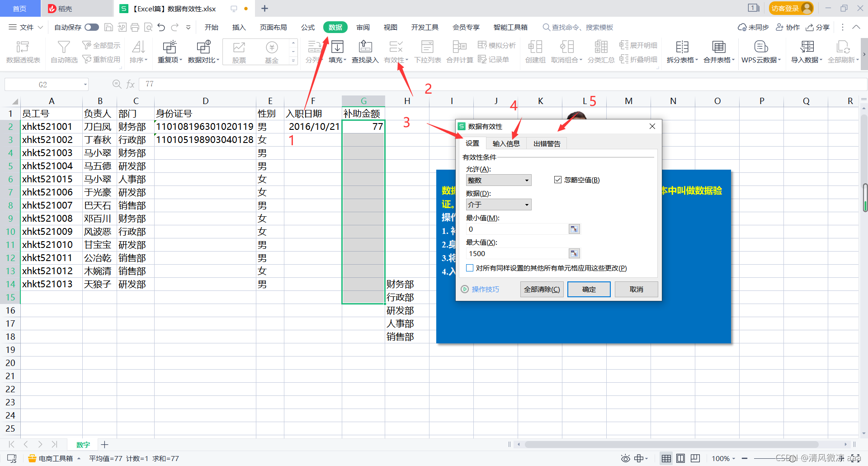Switch to the Insert (插入) ribbon tab
This screenshot has width=868, height=466.
pos(239,27)
